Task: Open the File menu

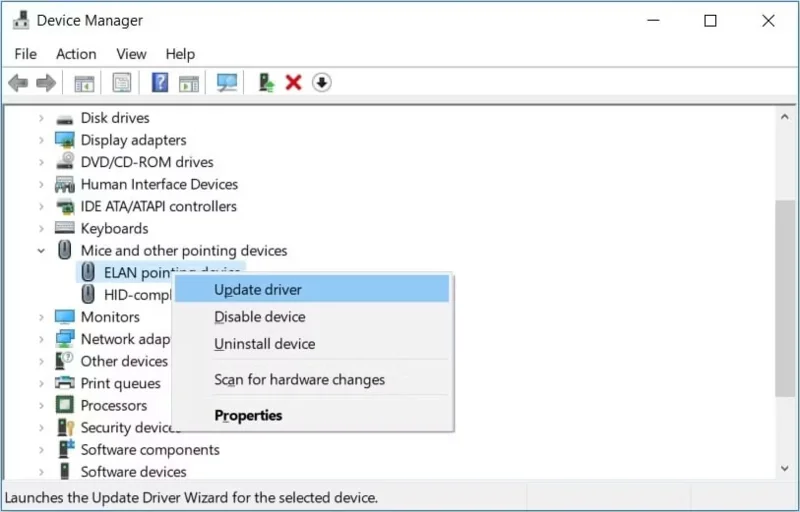Action: (x=26, y=54)
